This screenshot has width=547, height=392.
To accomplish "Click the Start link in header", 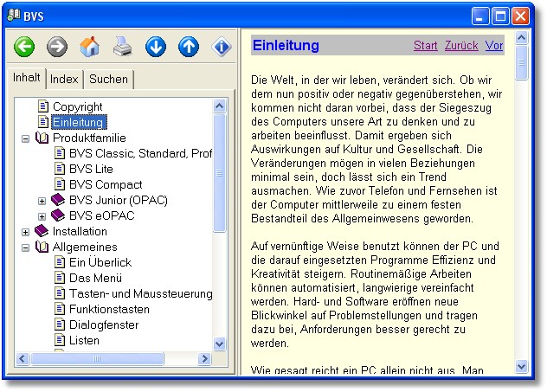I will point(425,46).
